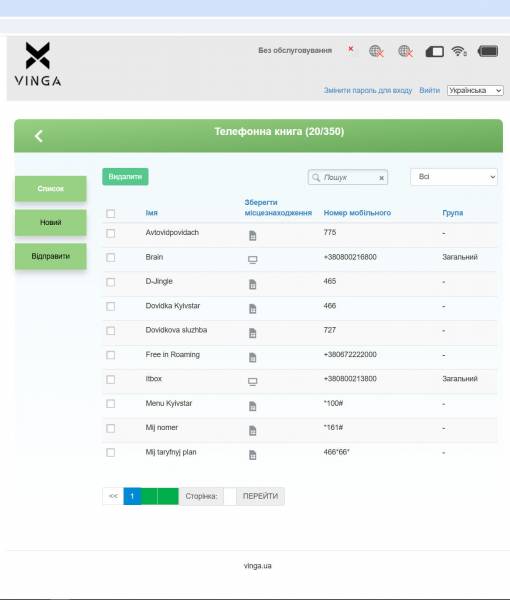
Task: Click the battery status icon
Action: click(488, 51)
